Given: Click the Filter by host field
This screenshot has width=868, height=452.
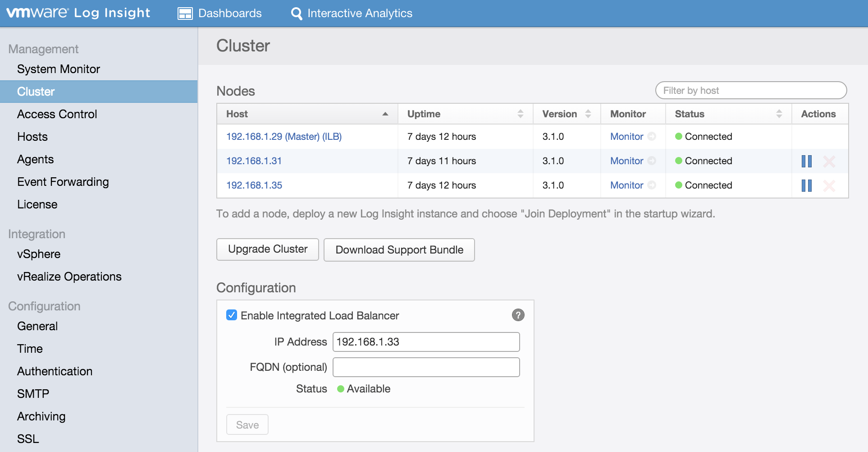Looking at the screenshot, I should (x=750, y=91).
